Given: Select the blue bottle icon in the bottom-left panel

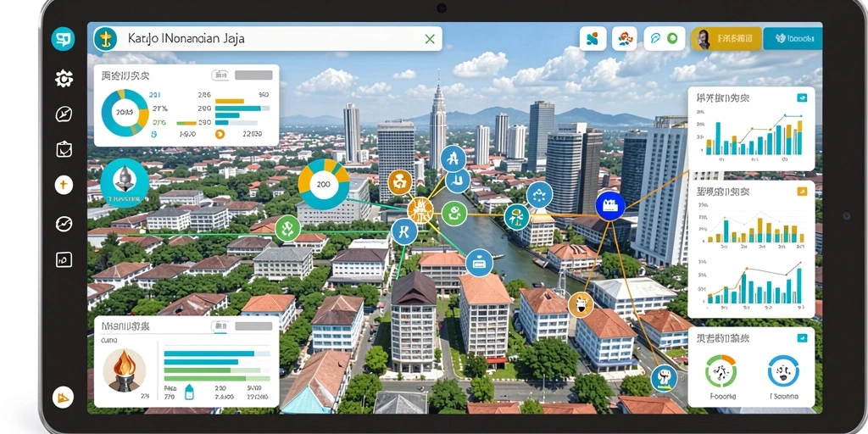Looking at the screenshot, I should pyautogui.click(x=189, y=392).
